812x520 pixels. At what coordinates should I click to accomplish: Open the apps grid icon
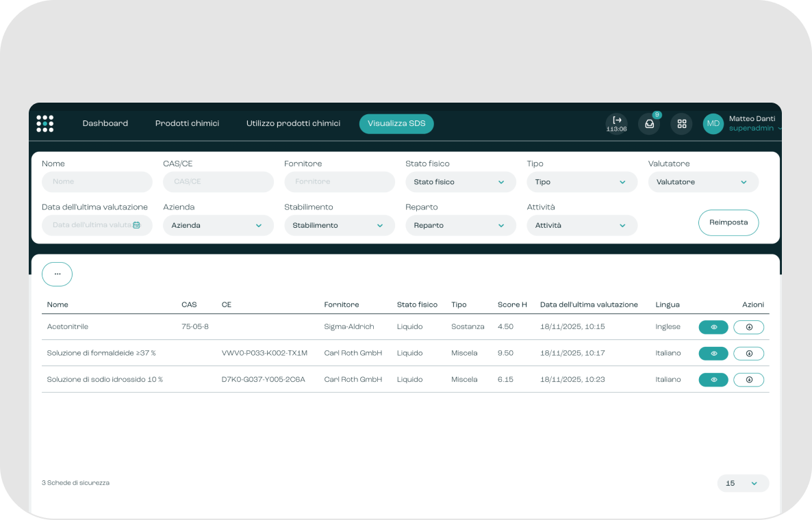[682, 124]
